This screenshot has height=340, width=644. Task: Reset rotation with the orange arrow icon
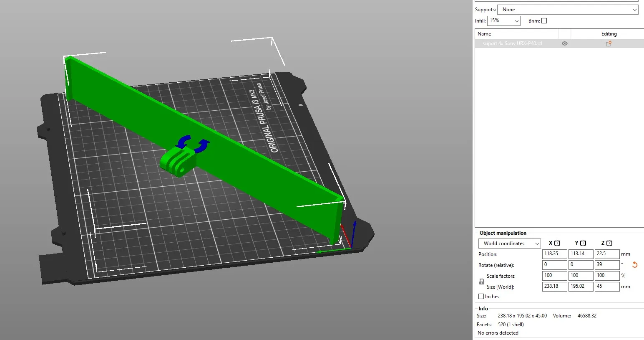pyautogui.click(x=635, y=265)
